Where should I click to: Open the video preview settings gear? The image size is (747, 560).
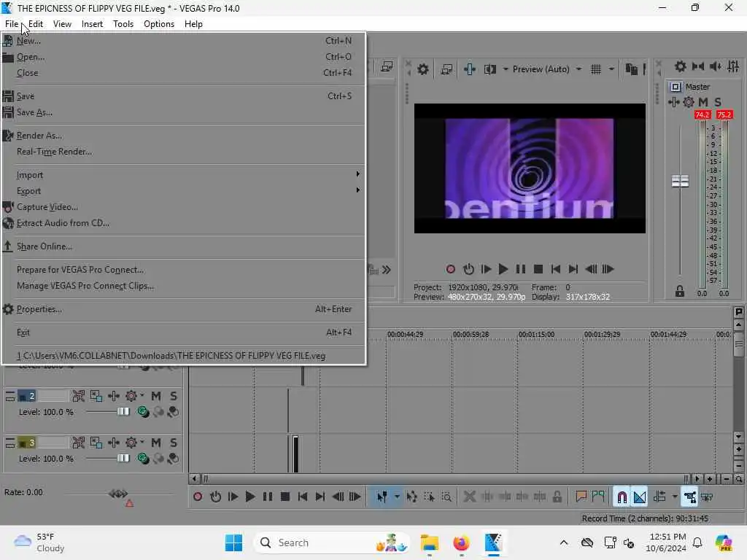point(422,69)
